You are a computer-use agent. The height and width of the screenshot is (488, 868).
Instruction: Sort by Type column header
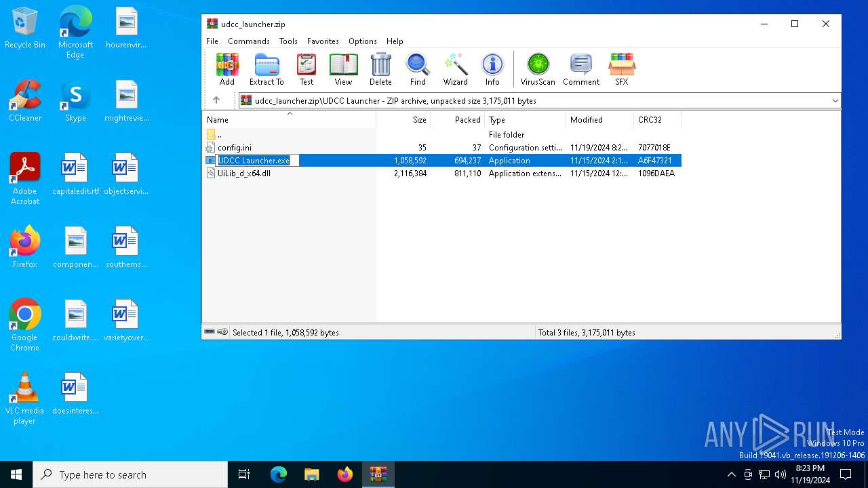(x=526, y=120)
